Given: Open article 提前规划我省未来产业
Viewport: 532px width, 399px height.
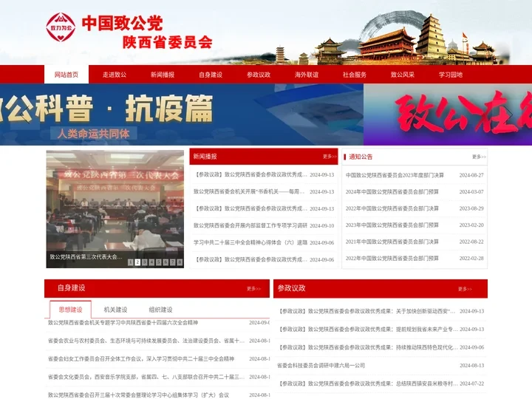Looking at the screenshot, I should (368, 329).
